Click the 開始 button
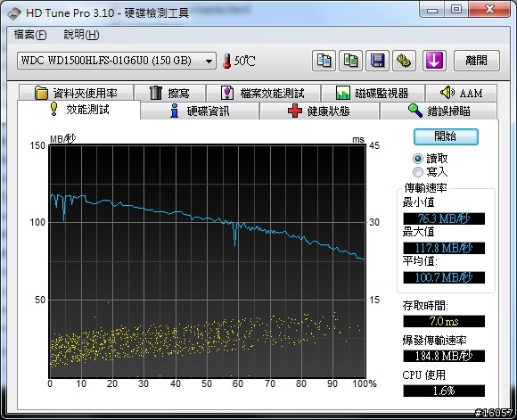 click(446, 136)
